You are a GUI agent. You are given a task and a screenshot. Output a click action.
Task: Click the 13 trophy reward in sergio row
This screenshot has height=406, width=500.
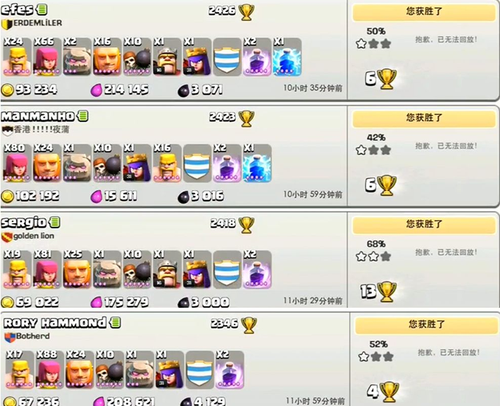[x=378, y=292]
